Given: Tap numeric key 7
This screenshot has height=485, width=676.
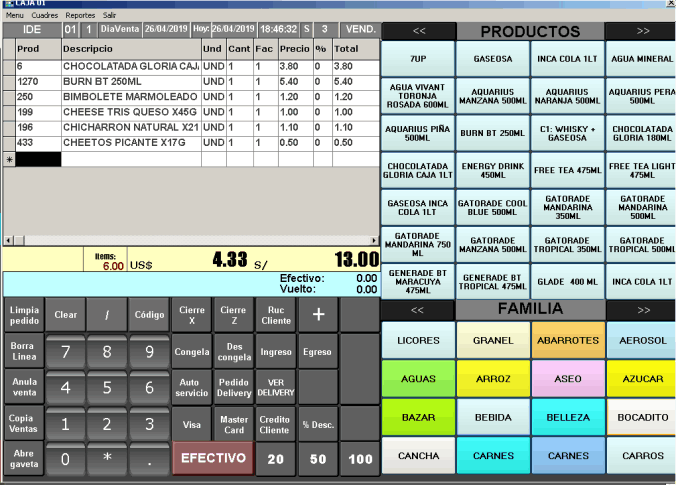Looking at the screenshot, I should point(66,352).
